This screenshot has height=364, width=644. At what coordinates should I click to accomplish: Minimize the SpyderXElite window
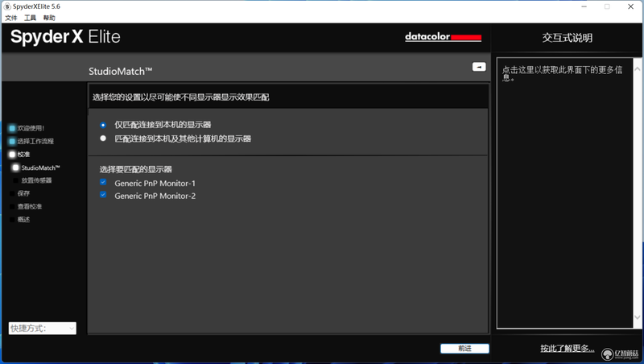584,6
